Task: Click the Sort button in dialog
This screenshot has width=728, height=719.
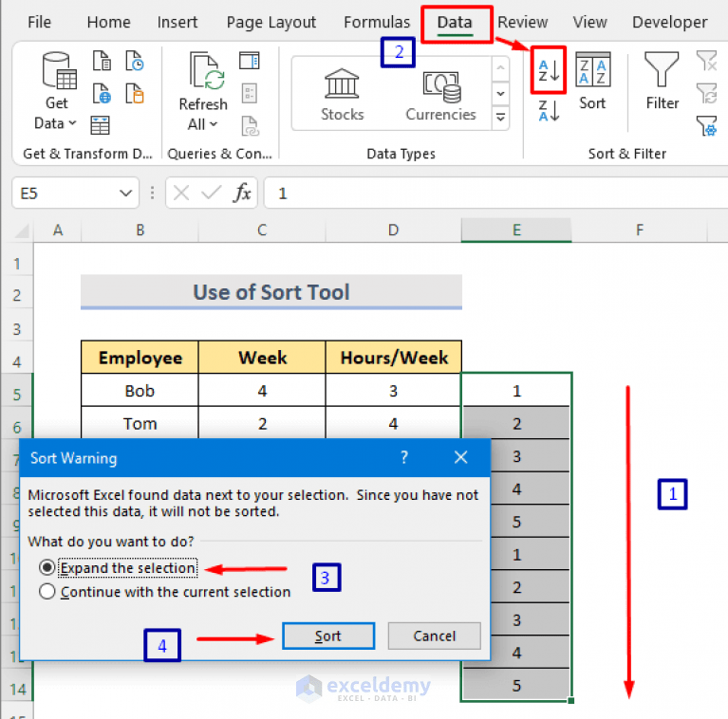Action: pos(328,636)
